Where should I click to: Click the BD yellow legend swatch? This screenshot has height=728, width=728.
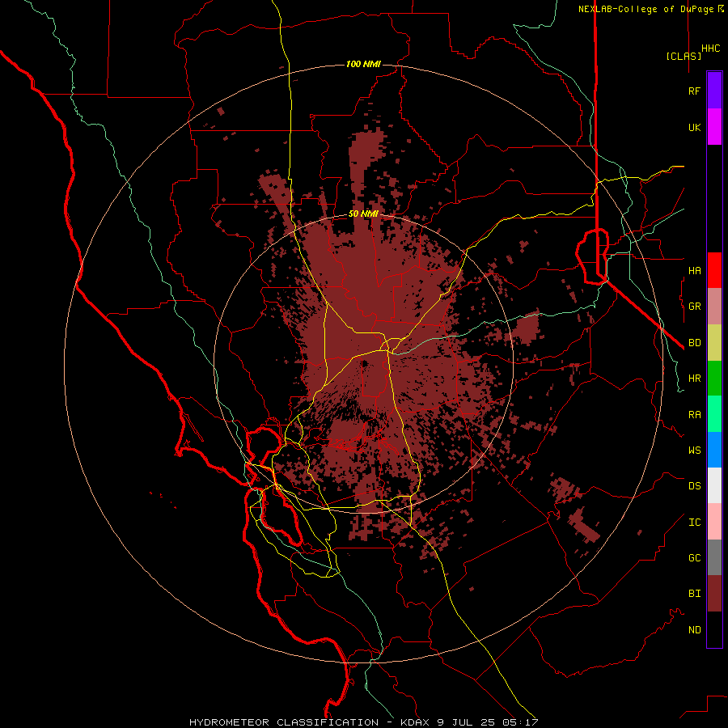click(714, 343)
